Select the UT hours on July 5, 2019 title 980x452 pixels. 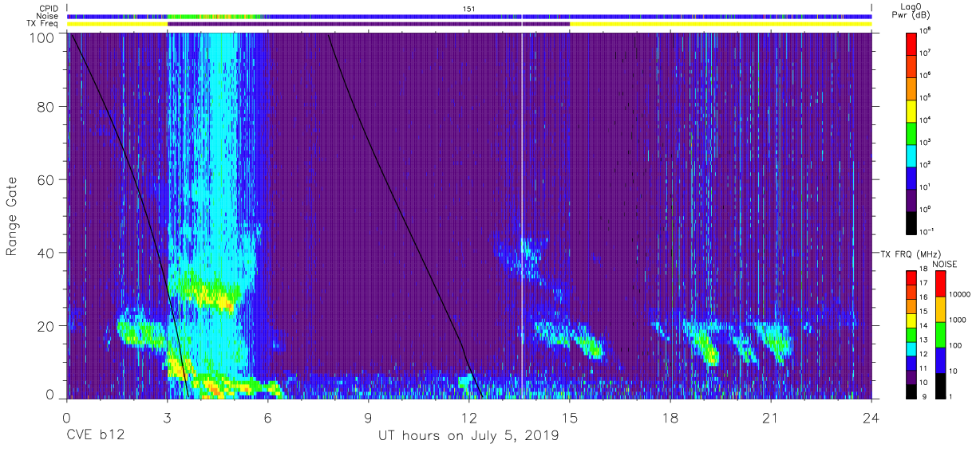click(x=468, y=436)
